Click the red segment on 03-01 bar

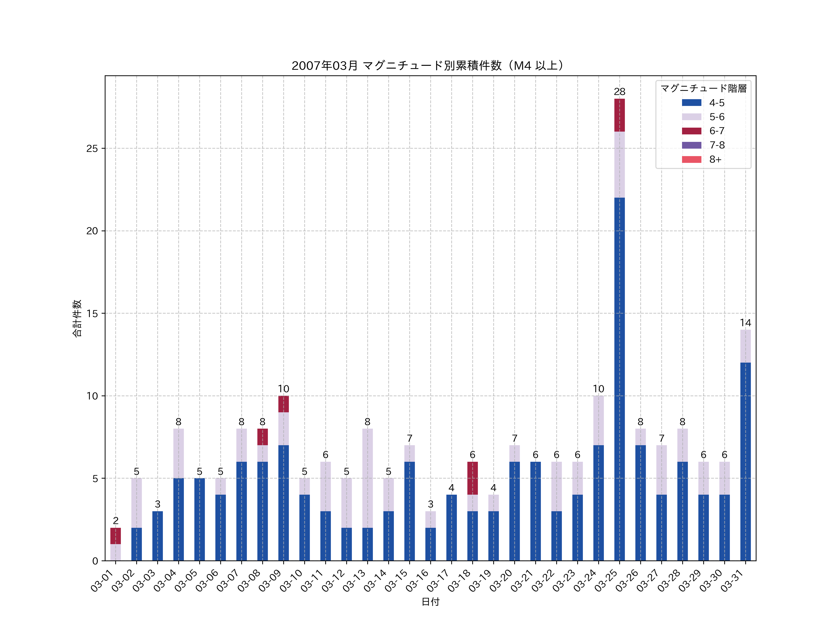tap(115, 536)
